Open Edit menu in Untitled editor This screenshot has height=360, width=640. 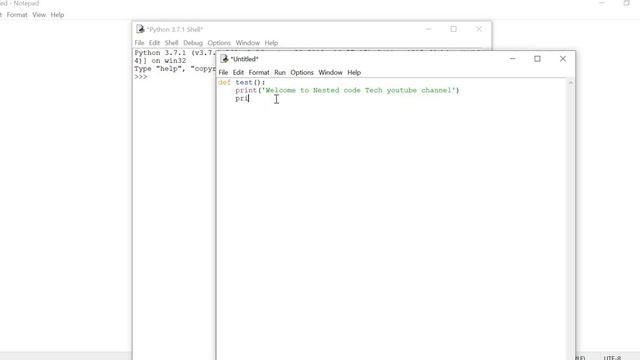pyautogui.click(x=238, y=73)
